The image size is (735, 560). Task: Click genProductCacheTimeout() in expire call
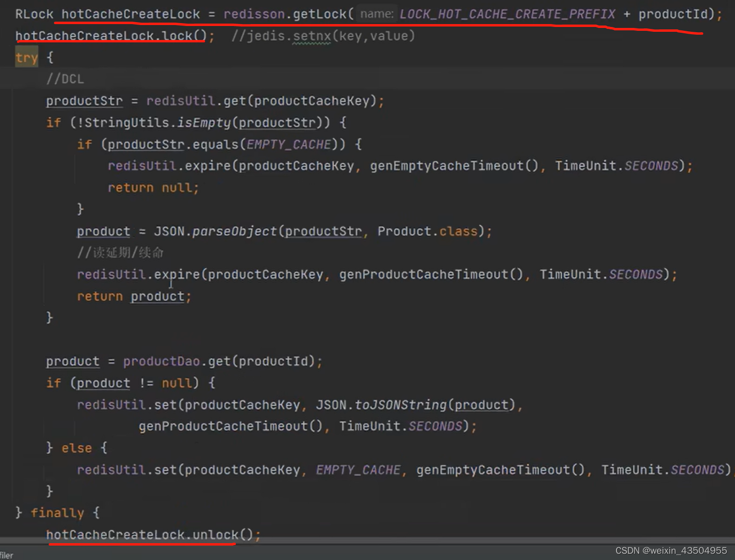(x=431, y=274)
